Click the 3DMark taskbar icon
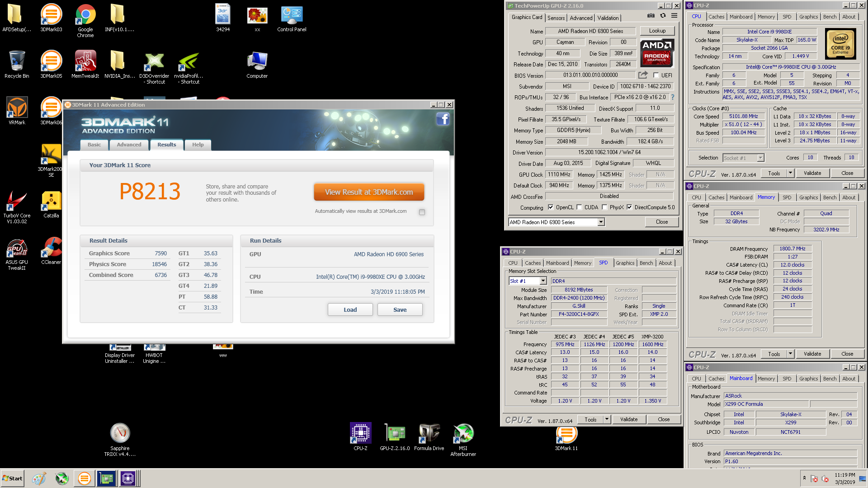The image size is (868, 488). click(84, 479)
